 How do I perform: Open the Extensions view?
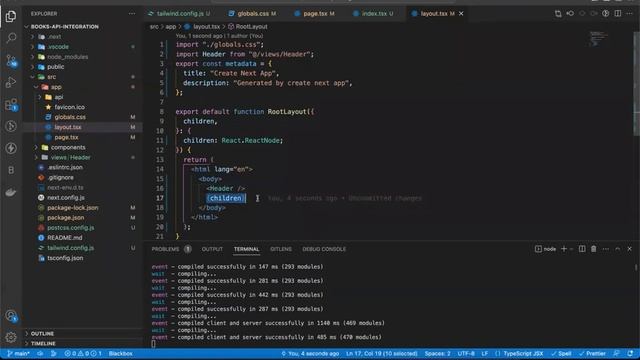(11, 105)
